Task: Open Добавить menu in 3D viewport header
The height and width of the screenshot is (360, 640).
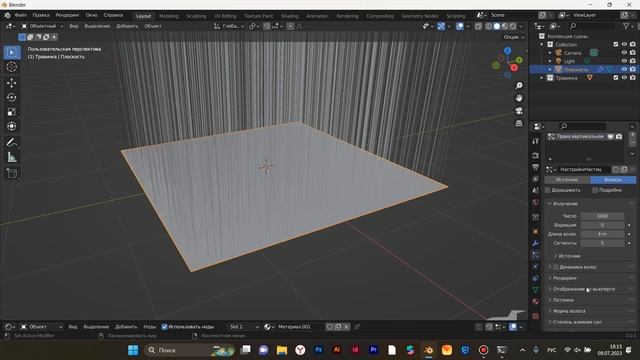Action: click(127, 26)
